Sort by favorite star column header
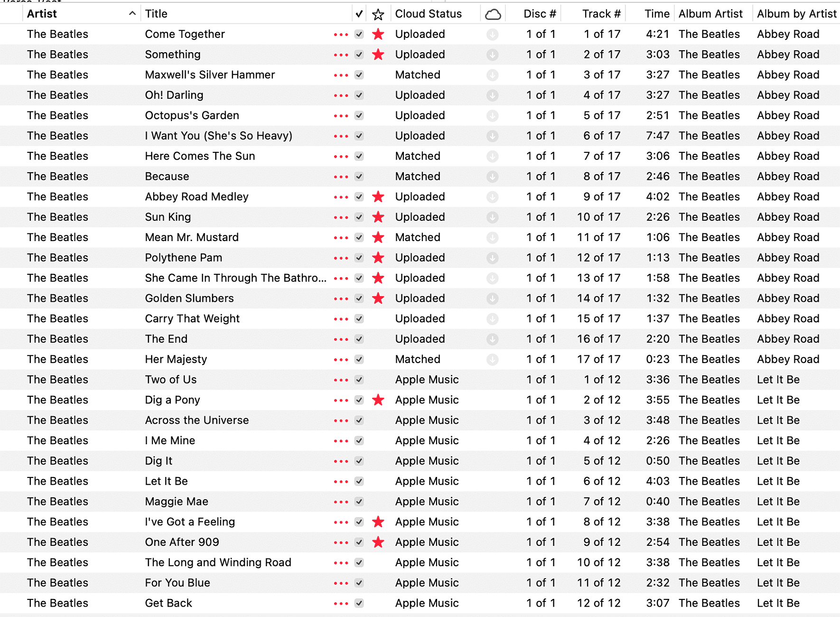The image size is (840, 617). point(378,14)
